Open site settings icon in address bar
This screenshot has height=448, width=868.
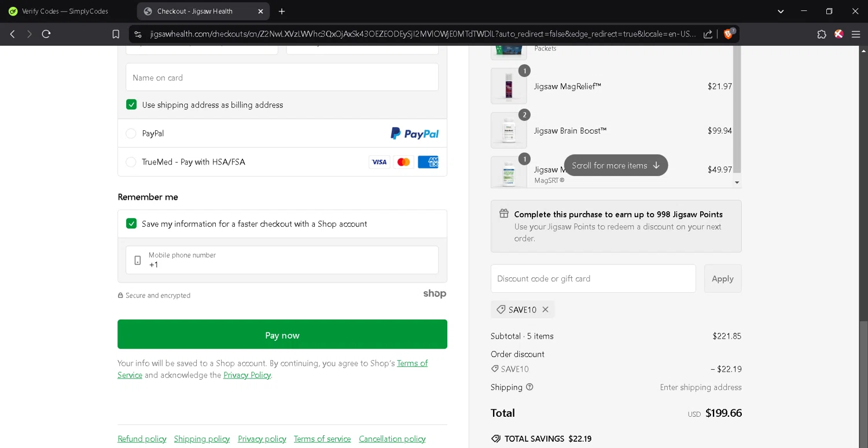[138, 34]
